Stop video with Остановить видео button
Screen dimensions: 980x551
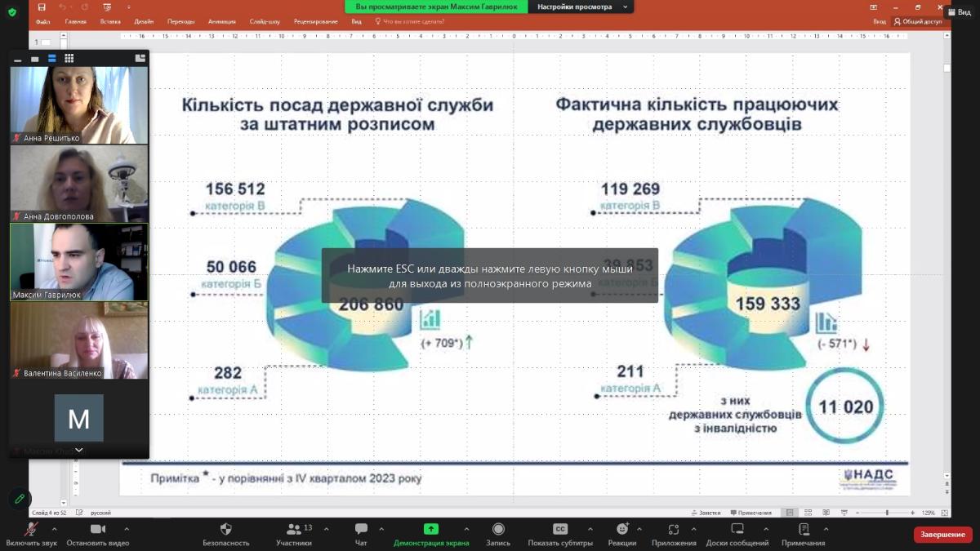pos(98,534)
